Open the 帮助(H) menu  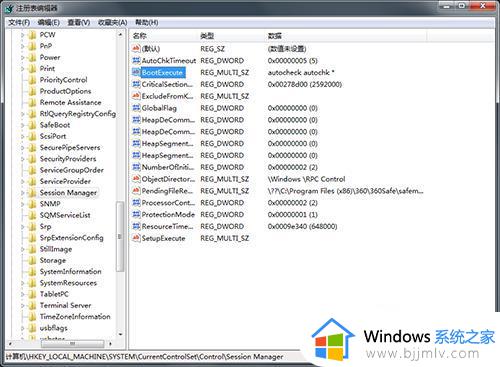pos(146,23)
